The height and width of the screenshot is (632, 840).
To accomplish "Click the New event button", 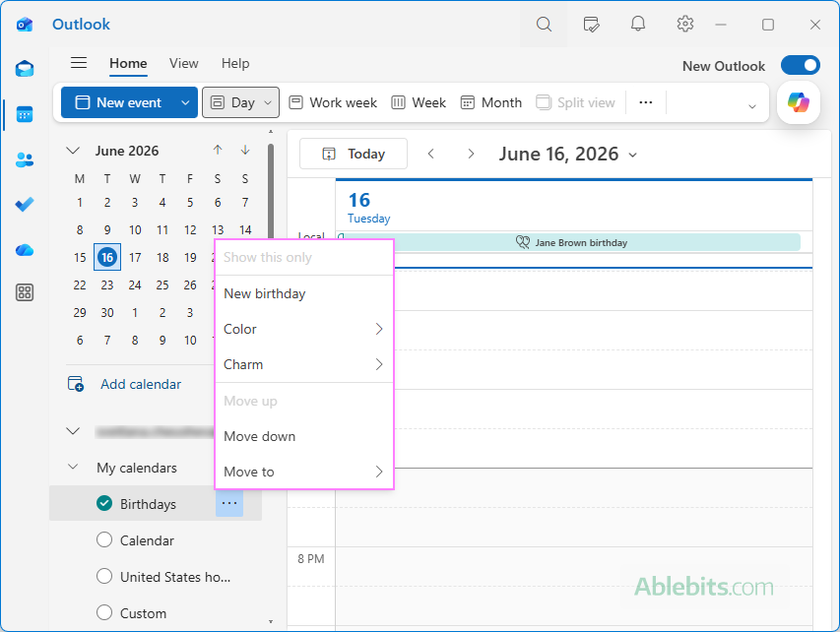I will [x=119, y=102].
